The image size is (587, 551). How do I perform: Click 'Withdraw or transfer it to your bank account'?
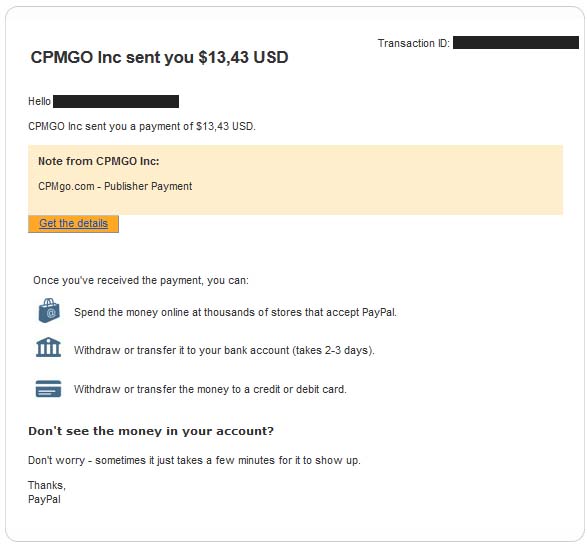(224, 350)
